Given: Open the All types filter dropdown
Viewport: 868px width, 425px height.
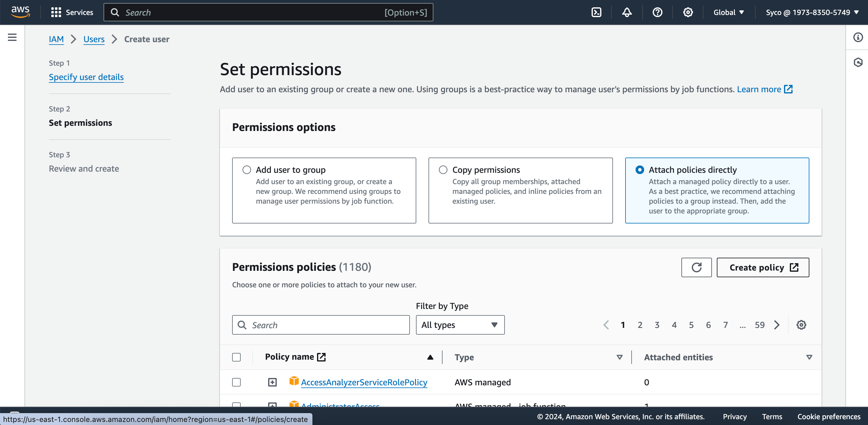Looking at the screenshot, I should point(460,325).
